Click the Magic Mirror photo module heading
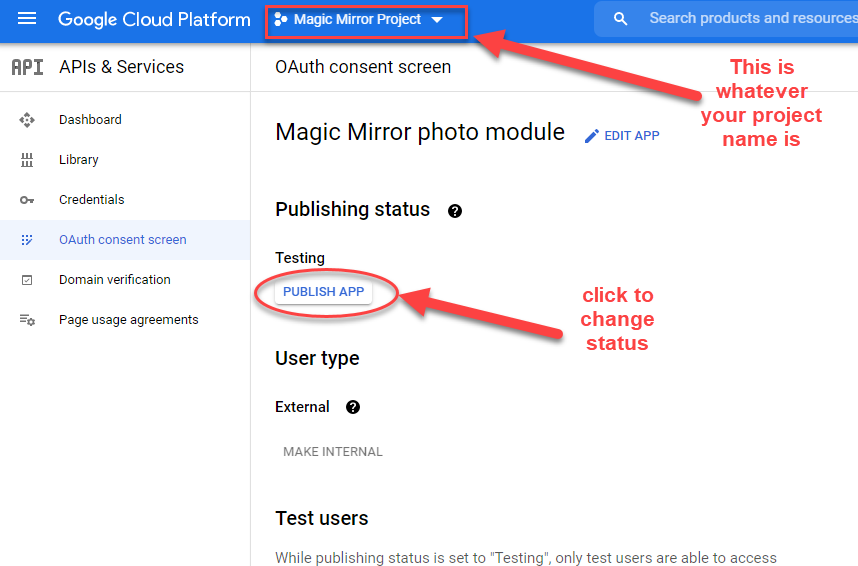Screen dimensions: 858x566 [x=420, y=132]
